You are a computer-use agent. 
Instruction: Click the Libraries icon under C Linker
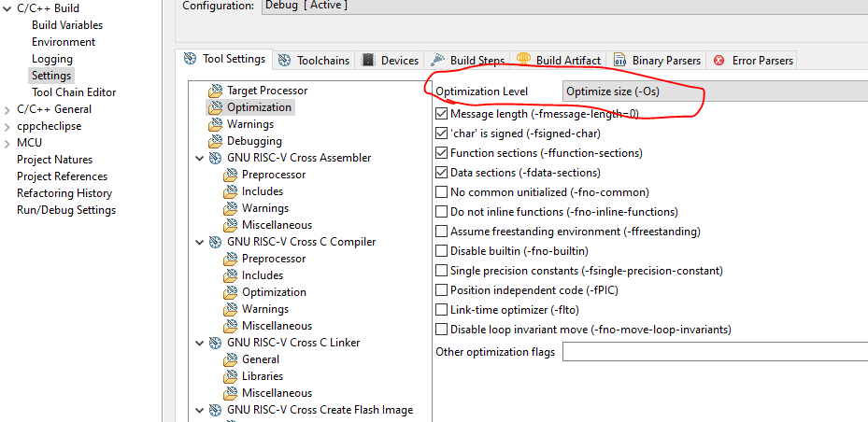tap(230, 376)
